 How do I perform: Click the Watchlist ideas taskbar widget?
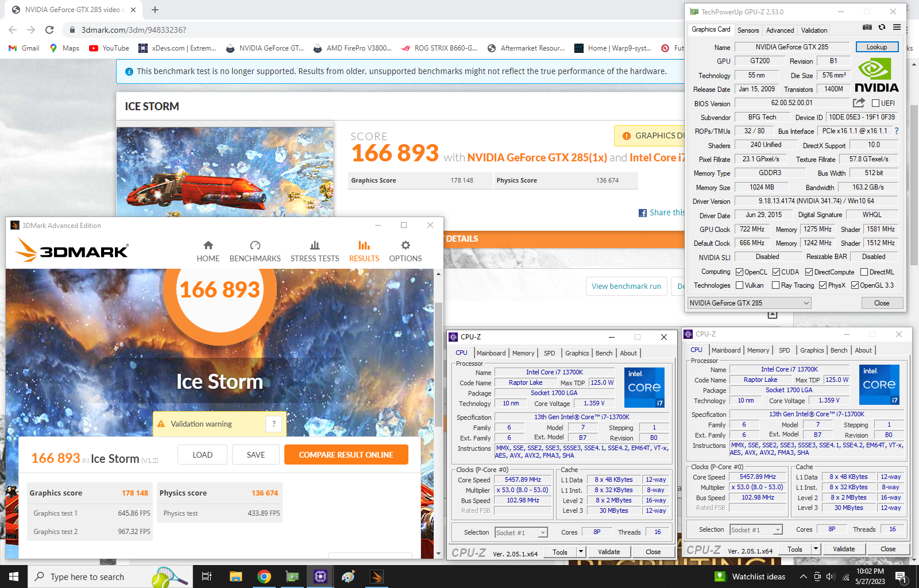click(750, 577)
